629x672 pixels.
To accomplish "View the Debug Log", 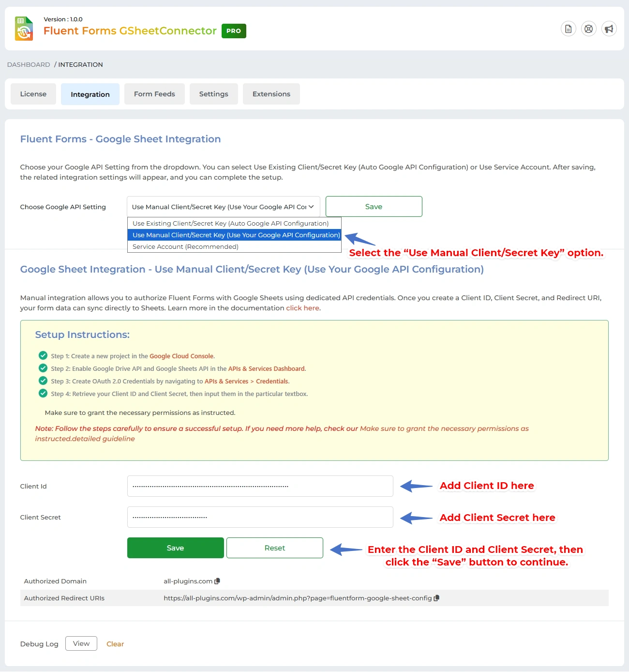I will [81, 643].
